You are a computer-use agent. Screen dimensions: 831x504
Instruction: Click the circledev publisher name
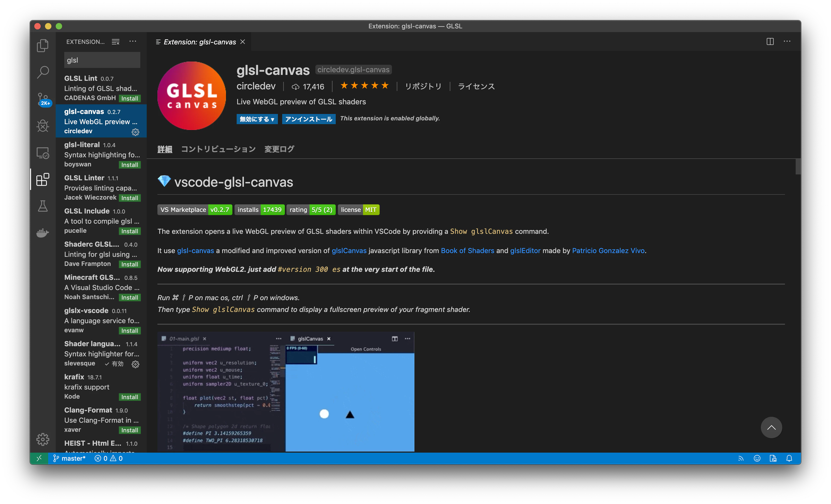256,86
